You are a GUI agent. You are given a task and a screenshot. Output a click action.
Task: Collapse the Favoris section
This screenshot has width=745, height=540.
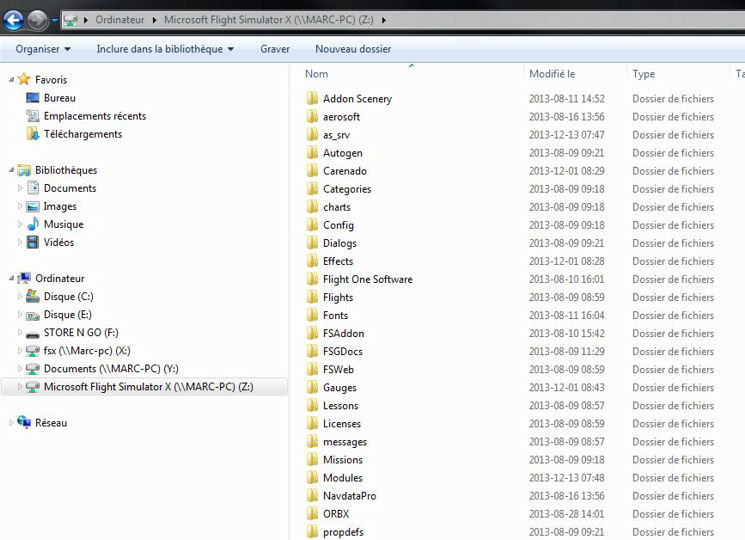tap(11, 80)
